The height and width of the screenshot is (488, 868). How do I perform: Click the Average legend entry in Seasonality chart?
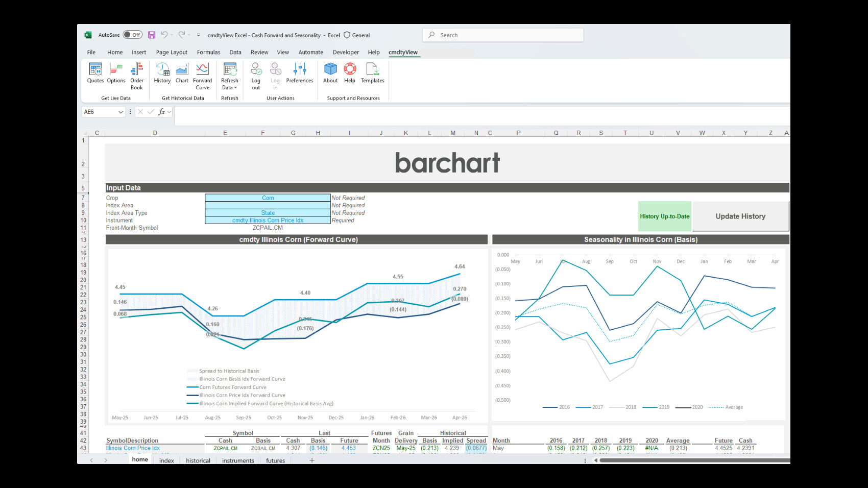tap(726, 407)
